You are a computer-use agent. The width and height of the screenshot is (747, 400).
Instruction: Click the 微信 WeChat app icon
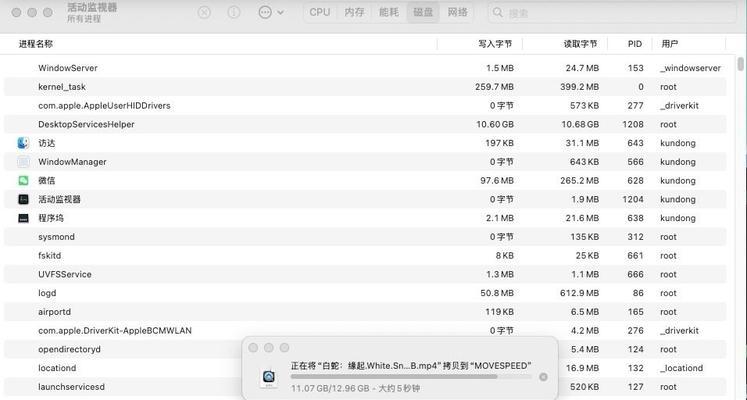point(23,180)
